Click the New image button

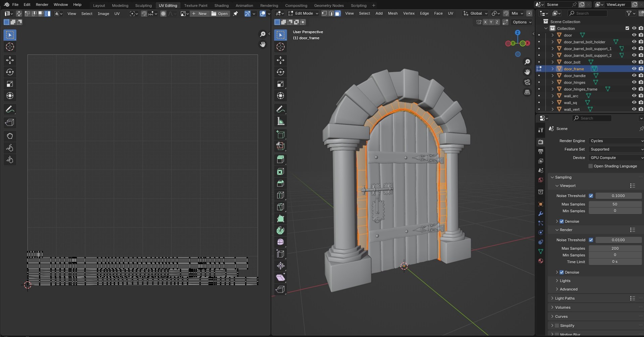point(199,14)
